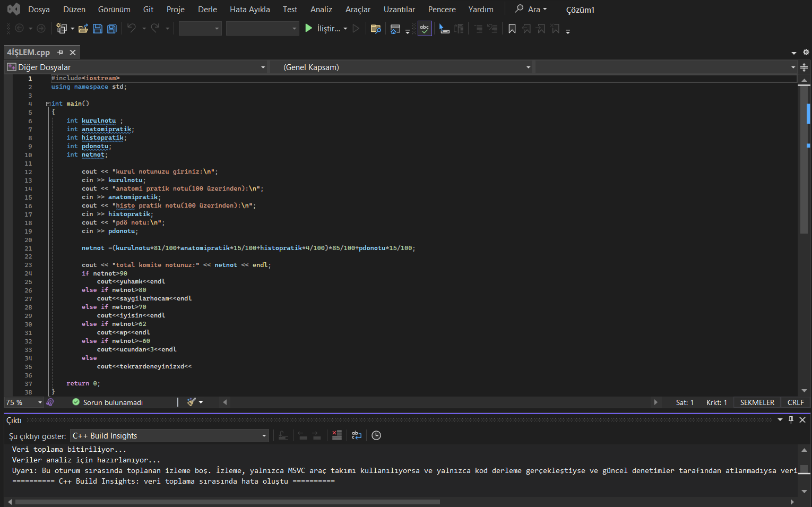Toggle pin on the 4İŞLEM.cpp tab

[61, 52]
